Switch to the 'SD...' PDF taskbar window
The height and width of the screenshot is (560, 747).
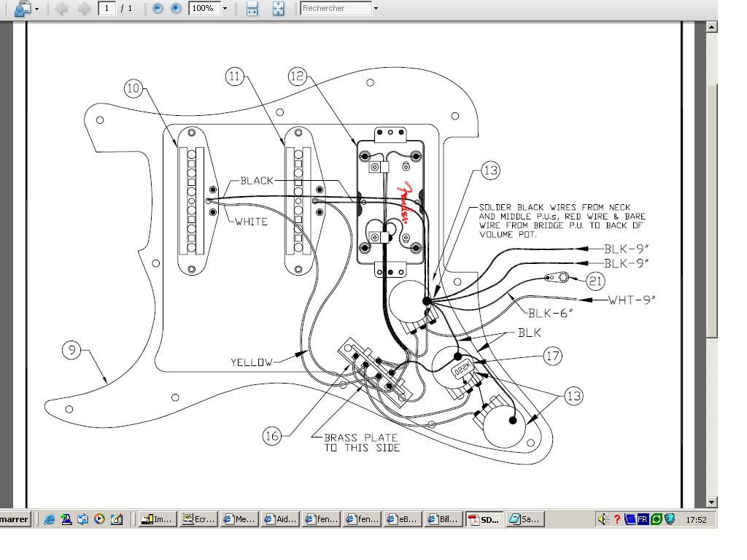[x=484, y=519]
